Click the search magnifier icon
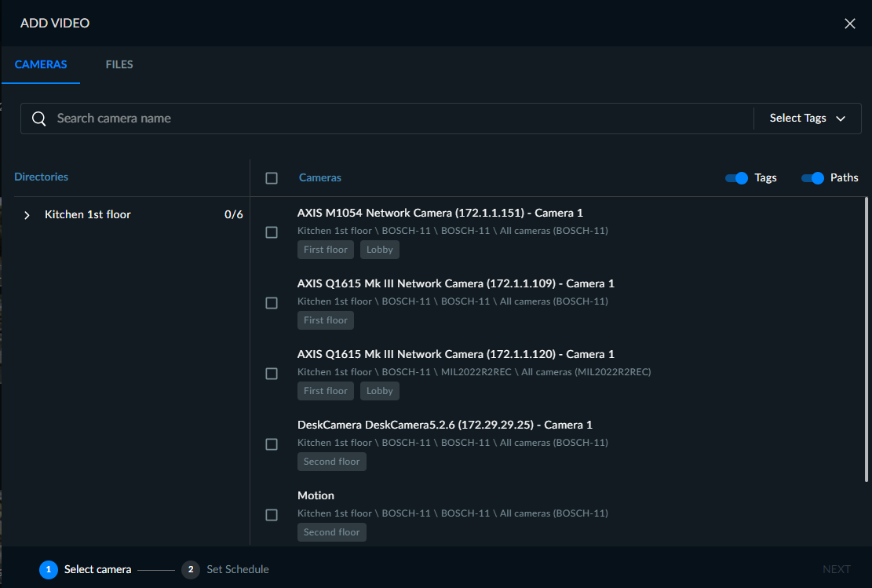Viewport: 872px width, 588px height. pos(39,119)
